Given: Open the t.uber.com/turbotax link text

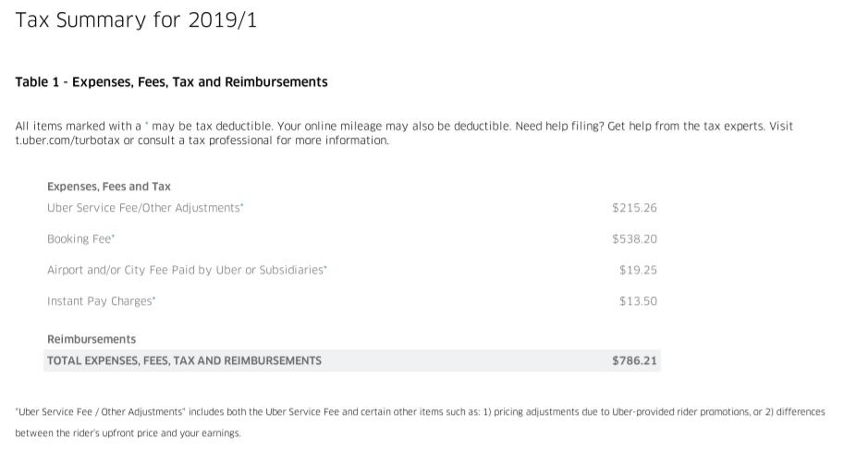Looking at the screenshot, I should click(67, 140).
